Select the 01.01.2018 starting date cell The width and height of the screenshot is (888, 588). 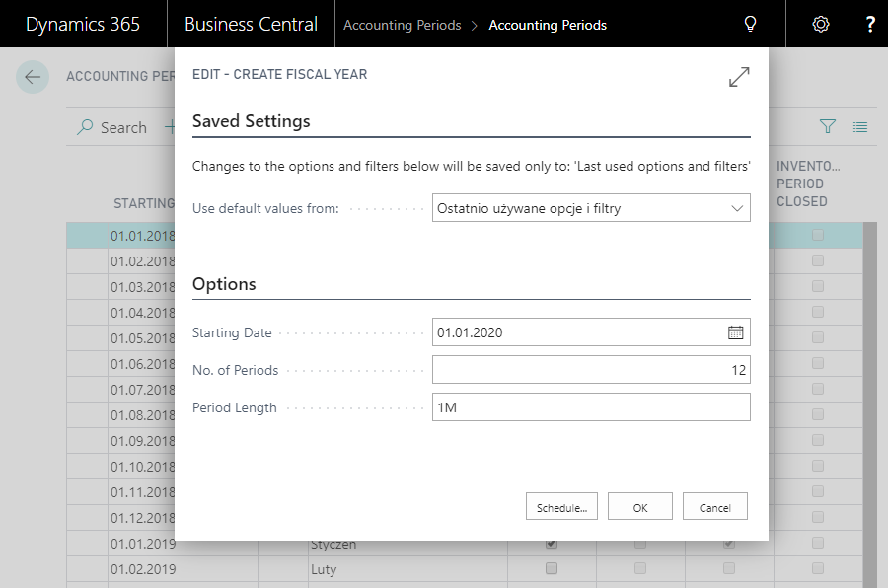143,236
